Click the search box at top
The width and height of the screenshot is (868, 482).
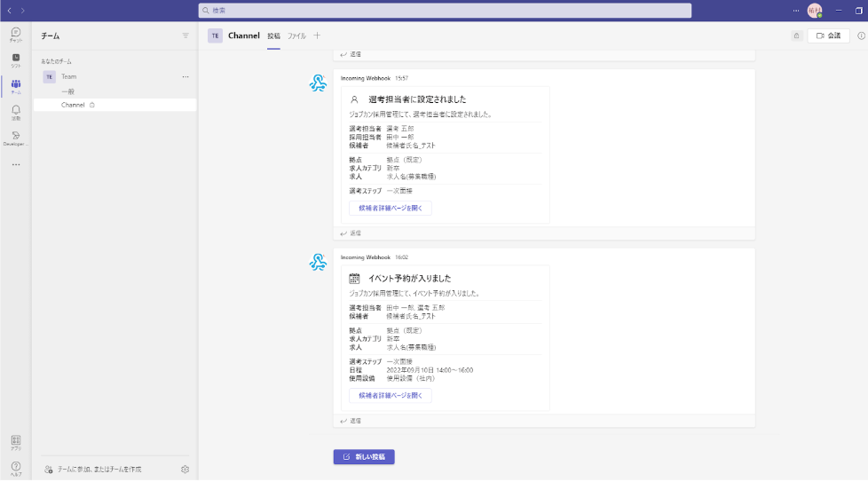click(444, 11)
